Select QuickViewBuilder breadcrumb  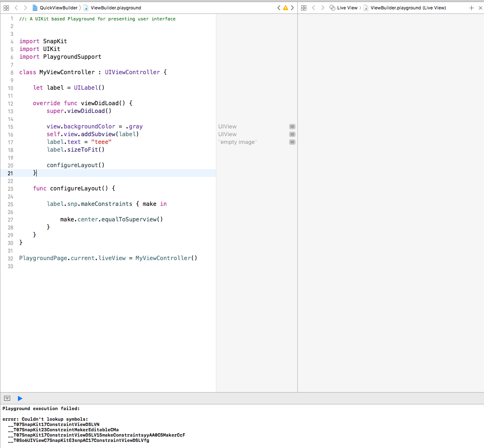(x=58, y=8)
